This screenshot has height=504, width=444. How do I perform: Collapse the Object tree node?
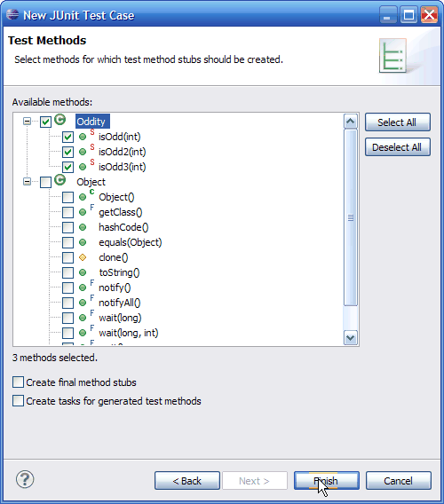pyautogui.click(x=27, y=182)
